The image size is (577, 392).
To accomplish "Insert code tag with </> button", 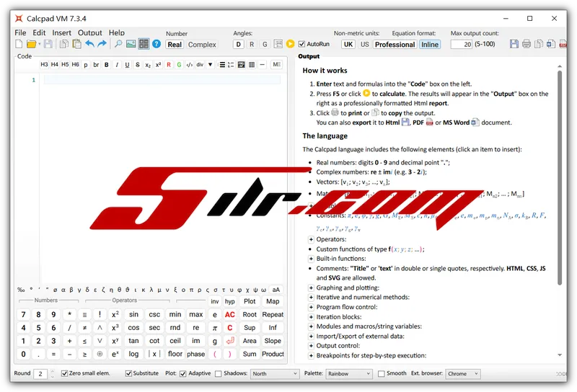I will [190, 65].
